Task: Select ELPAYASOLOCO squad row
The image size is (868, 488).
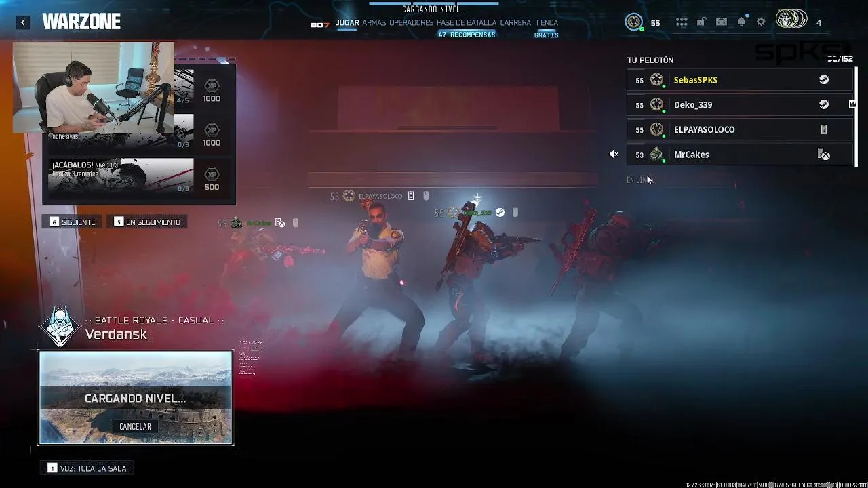Action: [740, 129]
